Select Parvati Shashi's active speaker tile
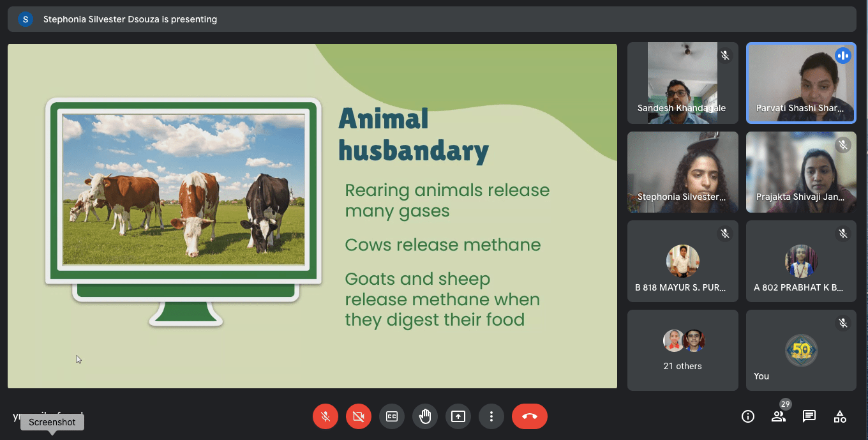The height and width of the screenshot is (440, 868). pyautogui.click(x=801, y=83)
